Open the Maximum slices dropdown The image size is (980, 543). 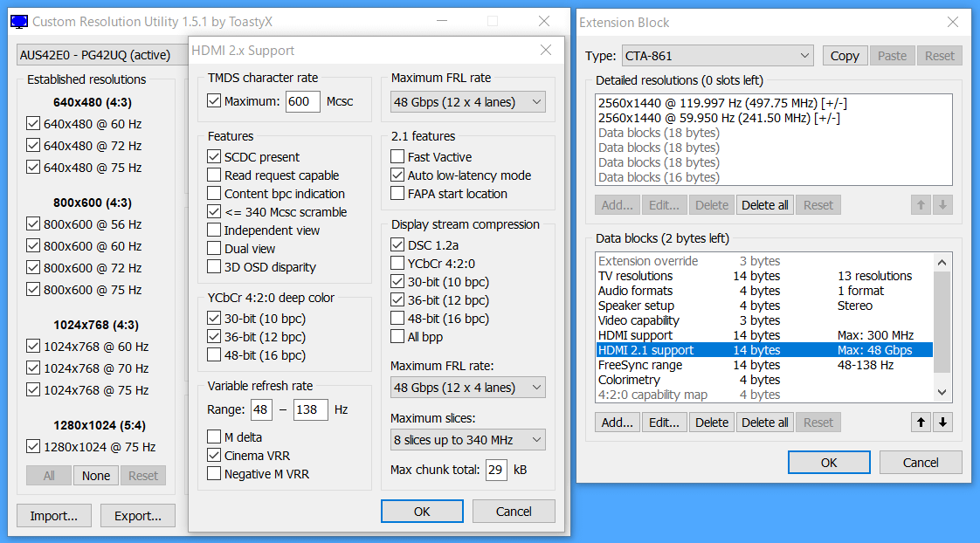tap(467, 440)
